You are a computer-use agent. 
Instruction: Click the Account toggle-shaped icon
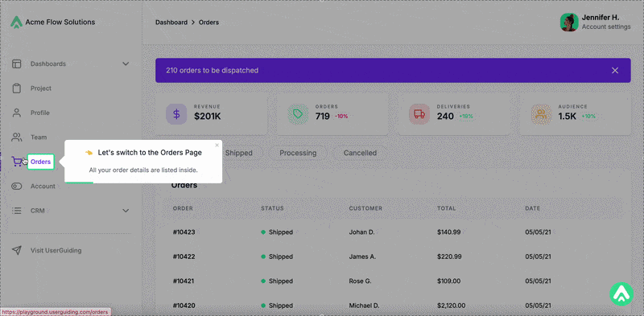16,187
